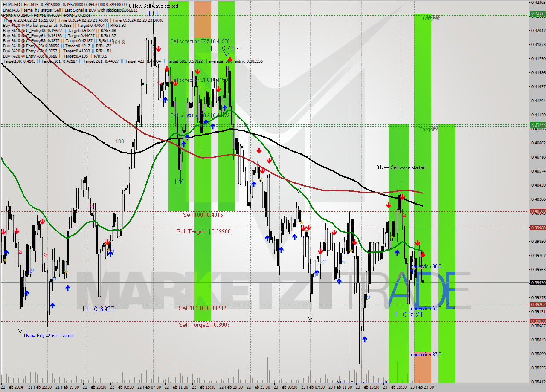Select the C_Entry88: 0.3872 buy line

click(58, 40)
